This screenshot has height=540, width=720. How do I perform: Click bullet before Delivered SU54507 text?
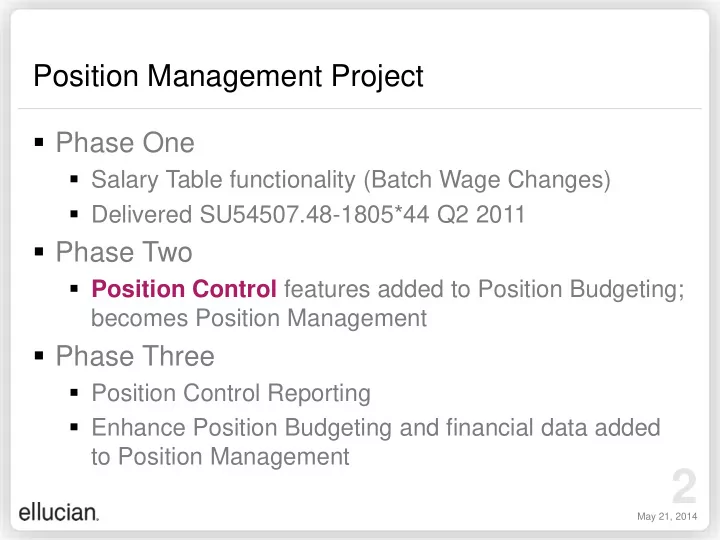tap(74, 214)
